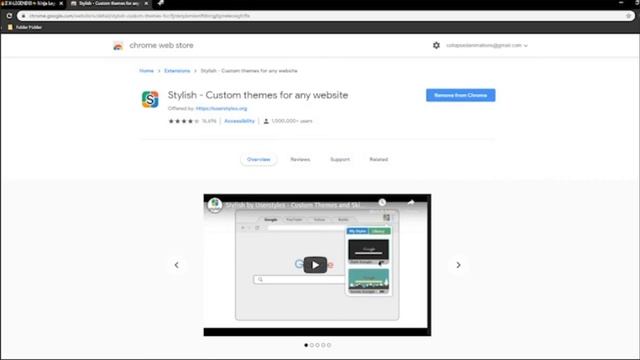Click Remove from Chrome button
Screen dimensions: 640x360
(460, 95)
